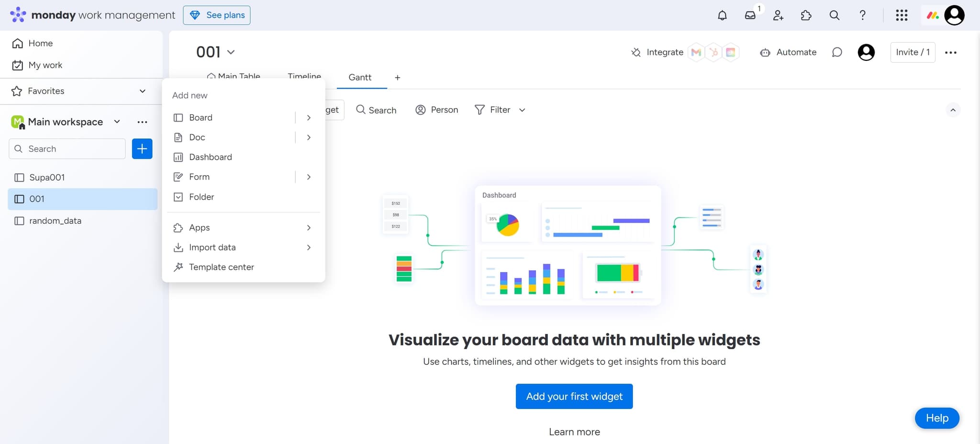Click Add your first widget button

(x=574, y=397)
